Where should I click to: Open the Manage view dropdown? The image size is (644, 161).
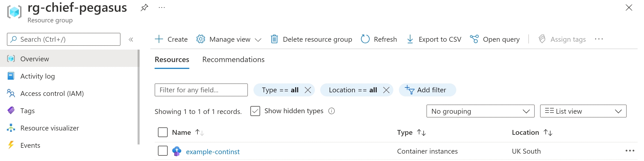[229, 39]
